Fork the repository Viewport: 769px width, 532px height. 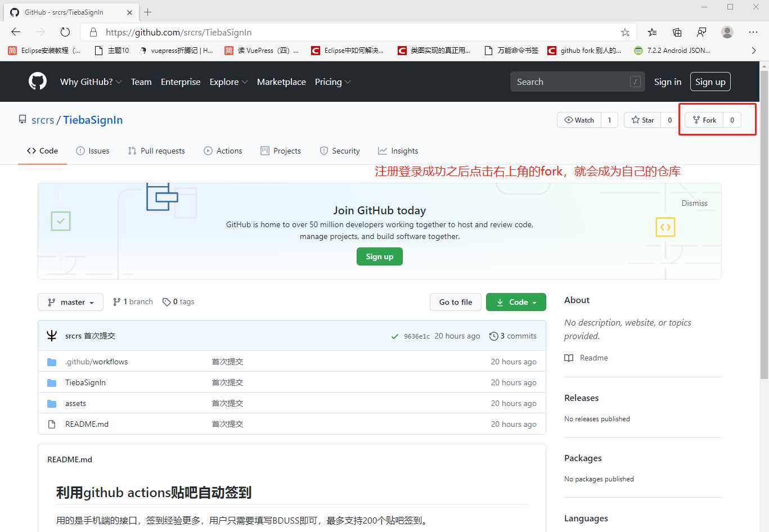(704, 120)
